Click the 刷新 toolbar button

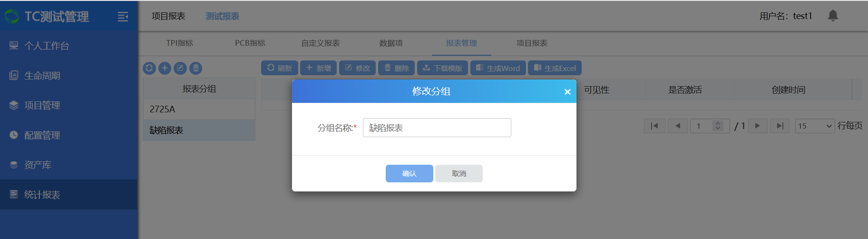(280, 68)
